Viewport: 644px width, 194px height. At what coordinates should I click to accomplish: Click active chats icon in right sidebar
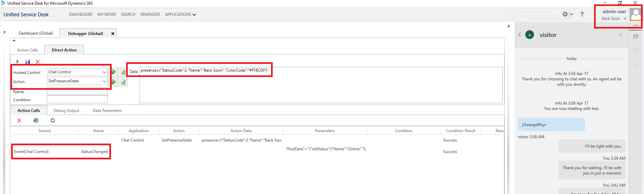point(636,37)
